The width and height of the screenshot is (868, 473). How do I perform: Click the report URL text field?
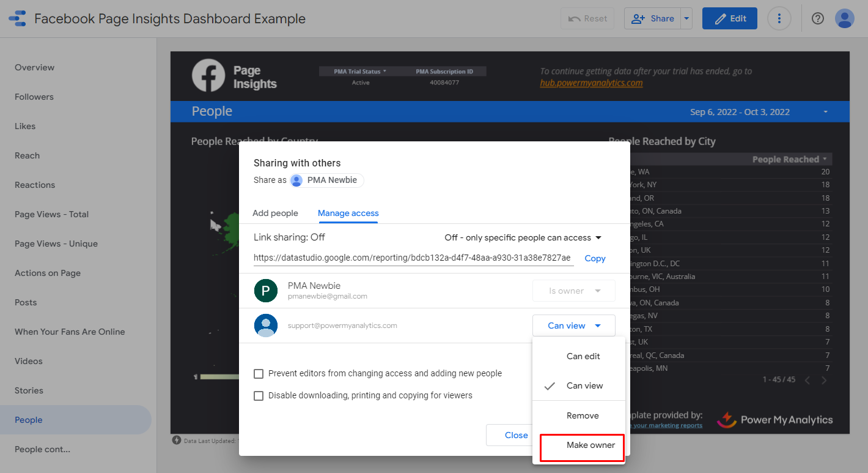[x=413, y=258]
